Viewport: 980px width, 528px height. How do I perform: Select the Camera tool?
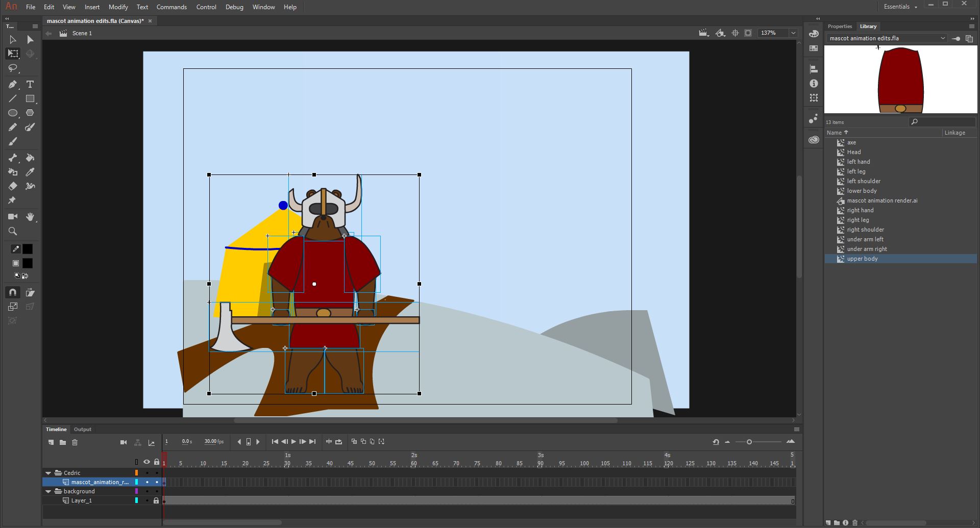(12, 216)
